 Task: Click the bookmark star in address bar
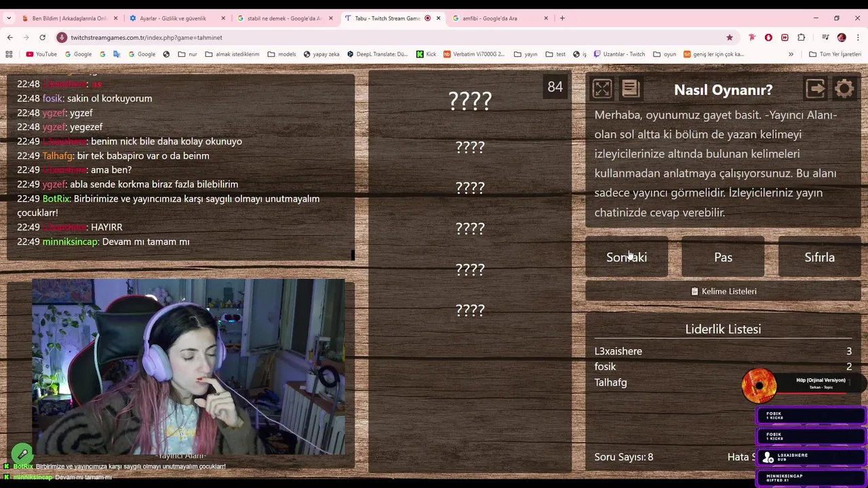[x=730, y=37]
